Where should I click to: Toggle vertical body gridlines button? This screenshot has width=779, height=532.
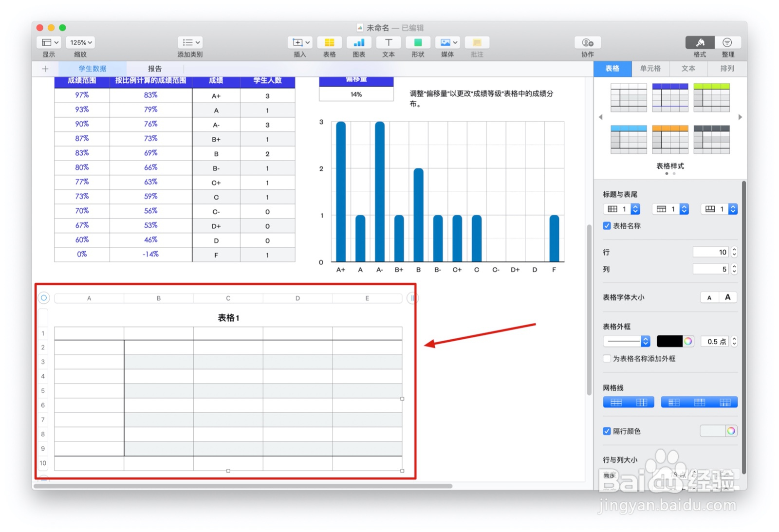click(642, 402)
